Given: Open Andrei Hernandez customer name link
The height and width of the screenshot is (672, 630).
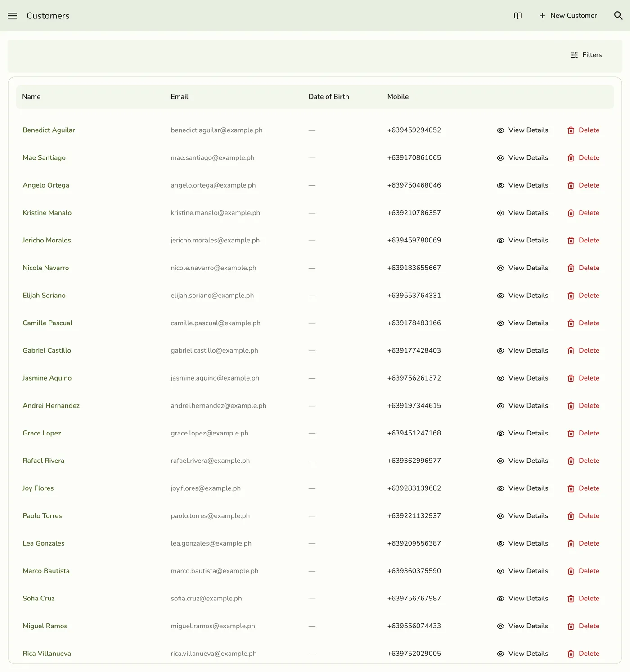Looking at the screenshot, I should click(x=51, y=405).
